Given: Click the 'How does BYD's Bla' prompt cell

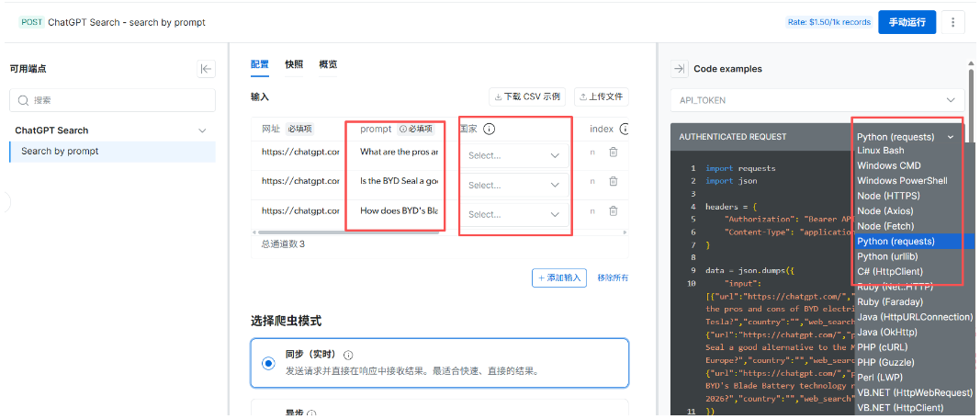Looking at the screenshot, I should pyautogui.click(x=399, y=211).
